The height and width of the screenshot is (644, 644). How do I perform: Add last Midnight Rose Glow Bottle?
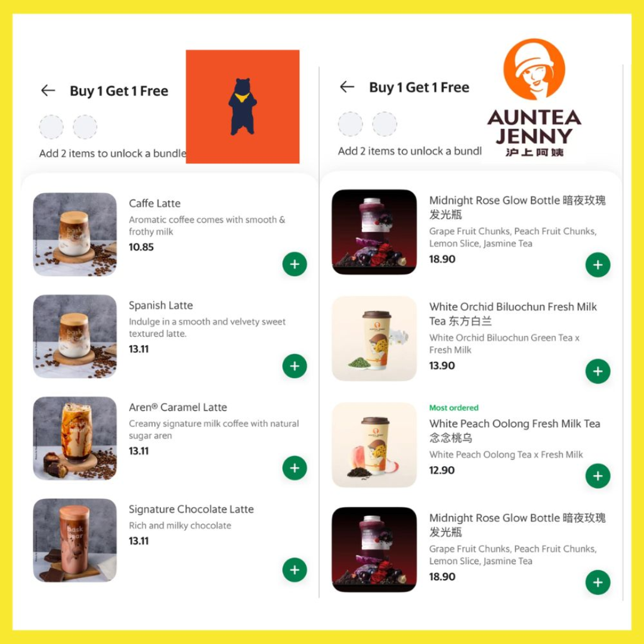597,583
